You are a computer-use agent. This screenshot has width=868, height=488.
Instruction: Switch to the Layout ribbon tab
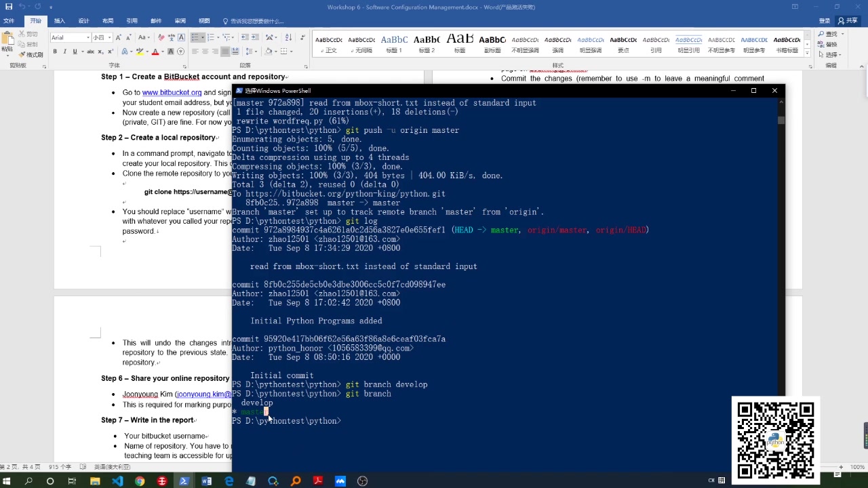(x=108, y=21)
